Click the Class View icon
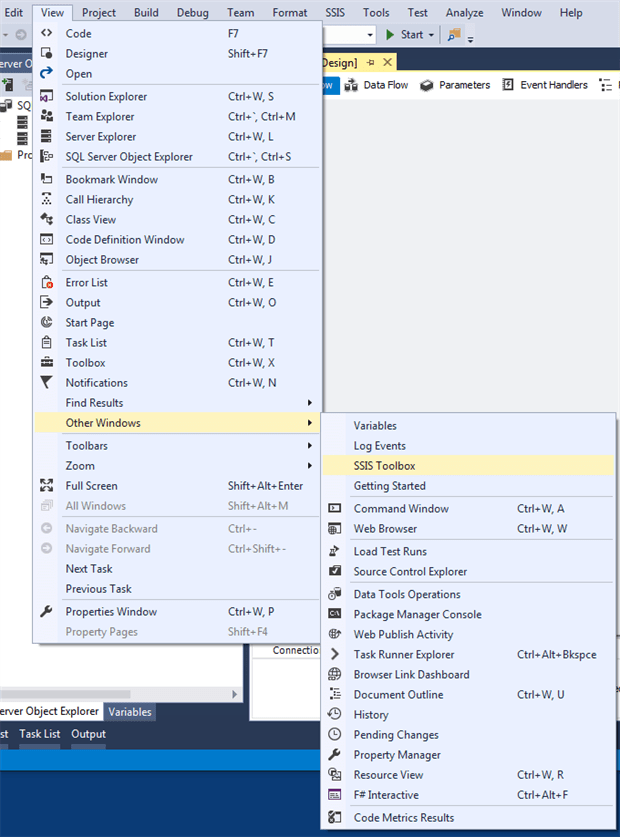The width and height of the screenshot is (620, 837). [46, 219]
